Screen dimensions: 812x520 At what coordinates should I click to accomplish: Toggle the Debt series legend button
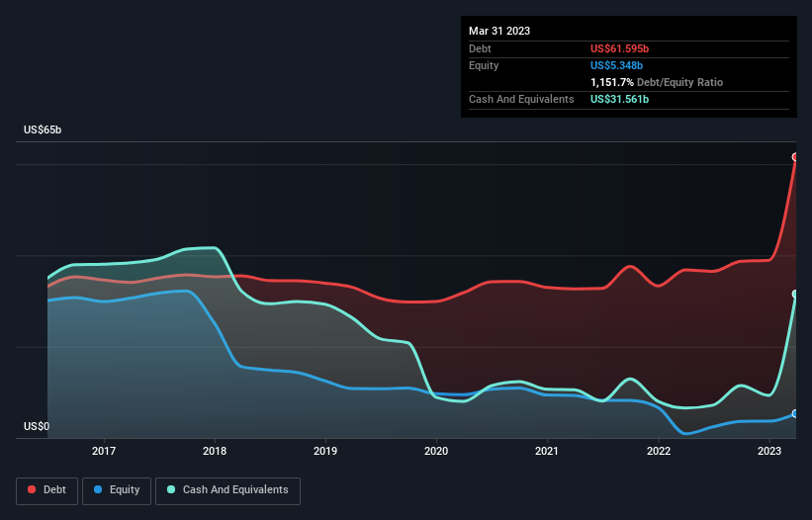(x=47, y=490)
